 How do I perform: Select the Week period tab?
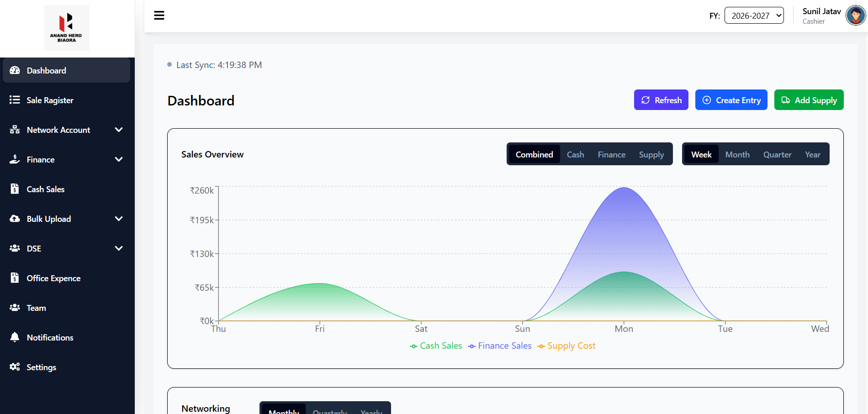701,154
